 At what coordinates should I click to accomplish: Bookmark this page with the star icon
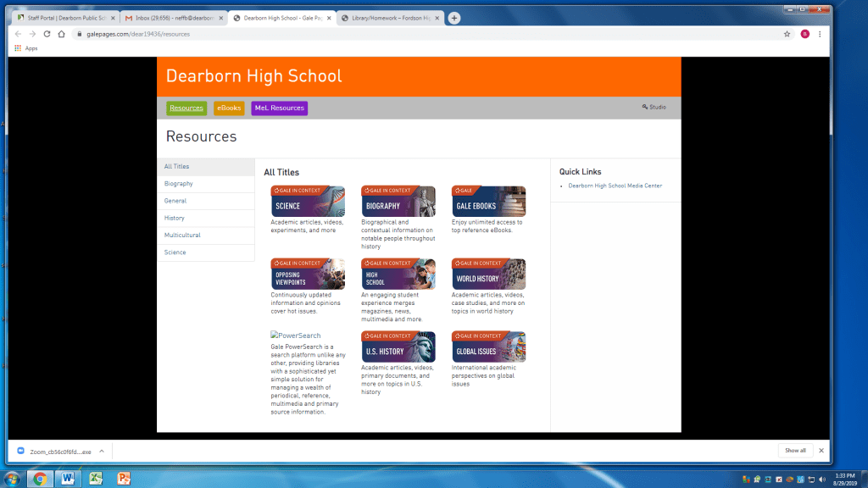tap(787, 34)
